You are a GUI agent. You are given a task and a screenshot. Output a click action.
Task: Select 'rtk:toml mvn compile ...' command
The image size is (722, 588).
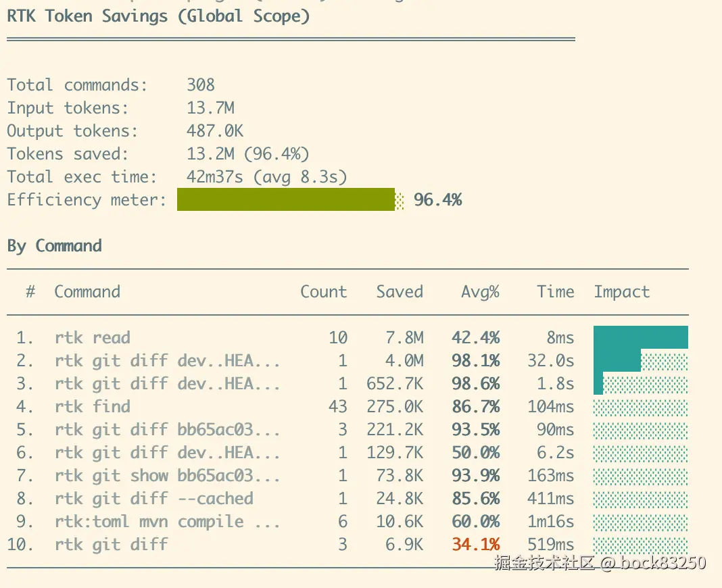168,522
